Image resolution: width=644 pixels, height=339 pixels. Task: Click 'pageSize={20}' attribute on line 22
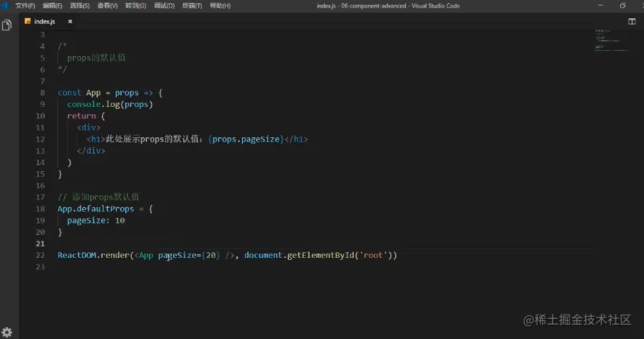pos(189,256)
